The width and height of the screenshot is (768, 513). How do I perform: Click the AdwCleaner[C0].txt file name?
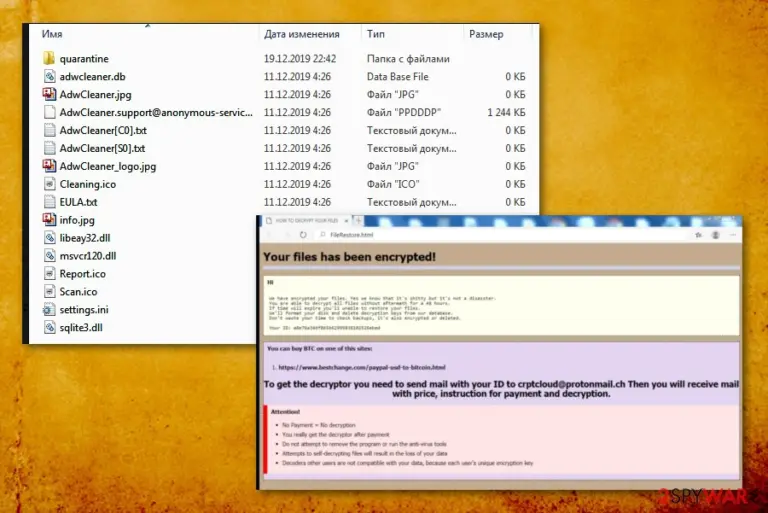pyautogui.click(x=103, y=130)
